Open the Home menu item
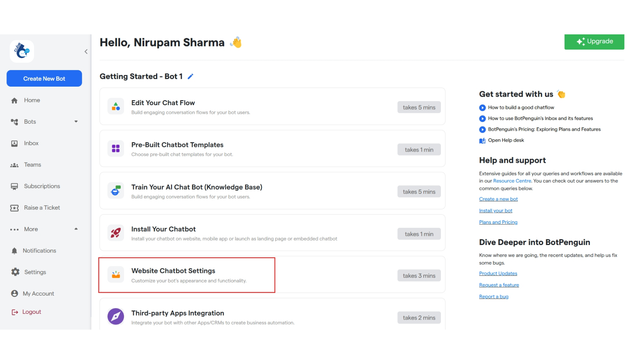 [32, 100]
